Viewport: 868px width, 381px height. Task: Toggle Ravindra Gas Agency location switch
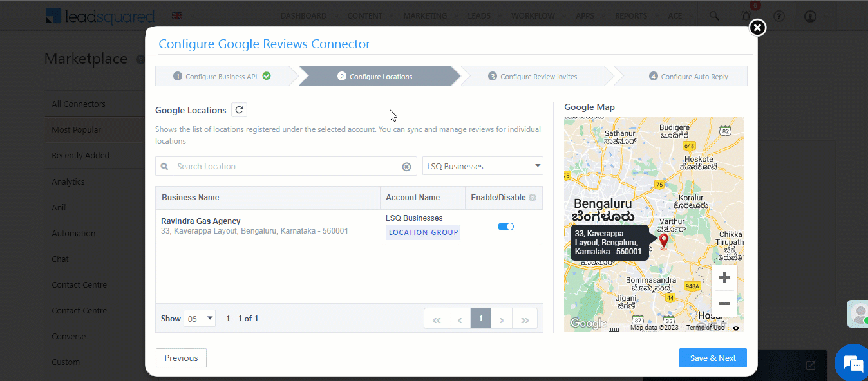(505, 227)
